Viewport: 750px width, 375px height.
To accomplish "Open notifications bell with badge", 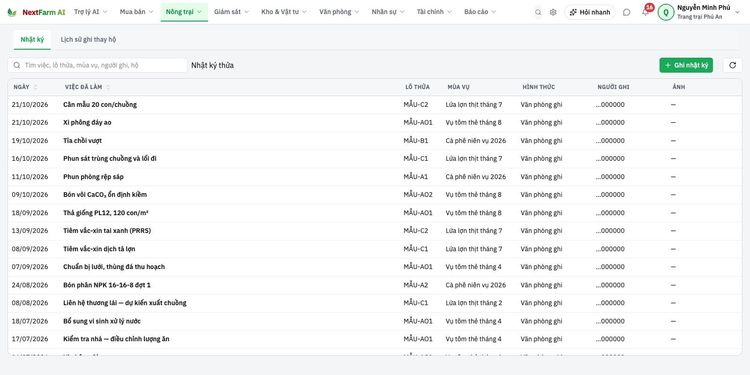I will point(646,11).
